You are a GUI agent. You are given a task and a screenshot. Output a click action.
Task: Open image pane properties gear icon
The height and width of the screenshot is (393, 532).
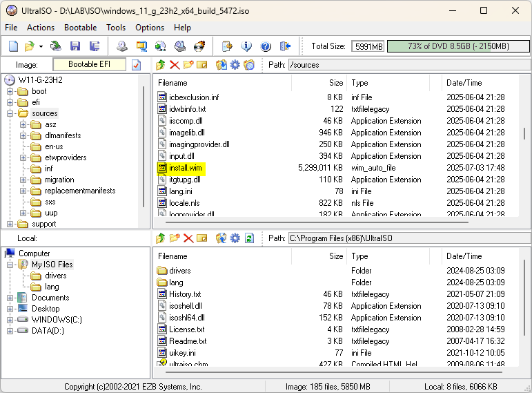(235, 64)
